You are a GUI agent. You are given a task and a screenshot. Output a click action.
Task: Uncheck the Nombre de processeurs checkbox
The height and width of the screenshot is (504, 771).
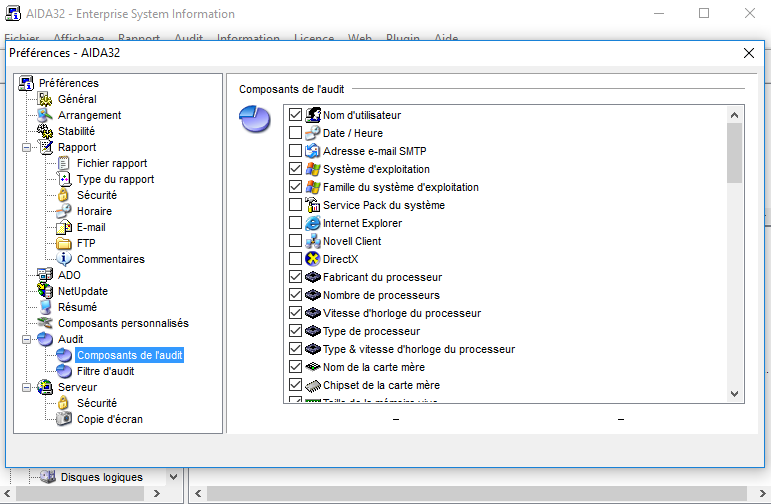point(296,295)
